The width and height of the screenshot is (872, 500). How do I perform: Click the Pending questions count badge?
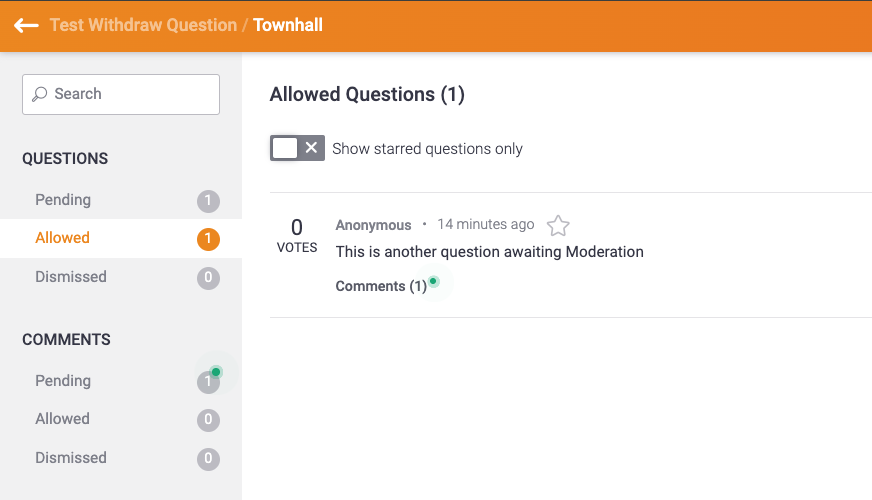(208, 201)
